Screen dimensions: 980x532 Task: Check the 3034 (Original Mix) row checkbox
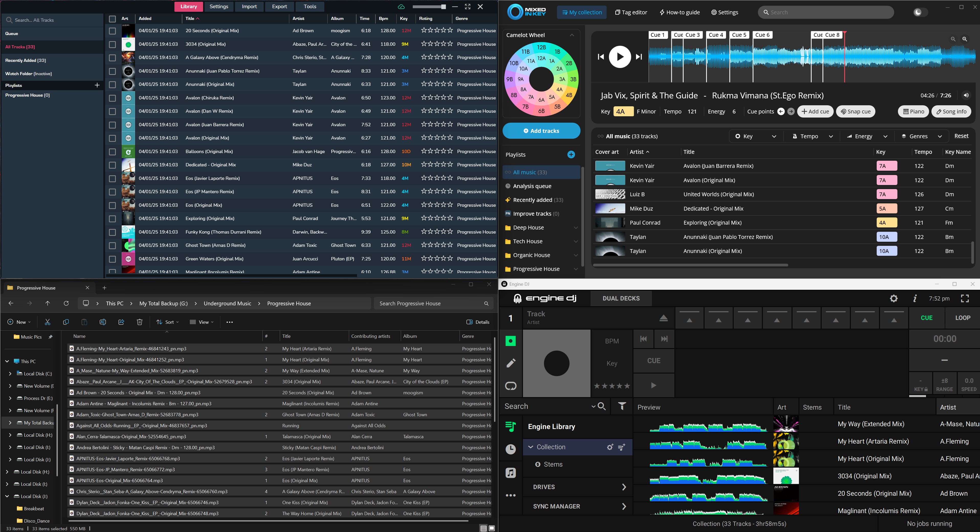[x=112, y=44]
